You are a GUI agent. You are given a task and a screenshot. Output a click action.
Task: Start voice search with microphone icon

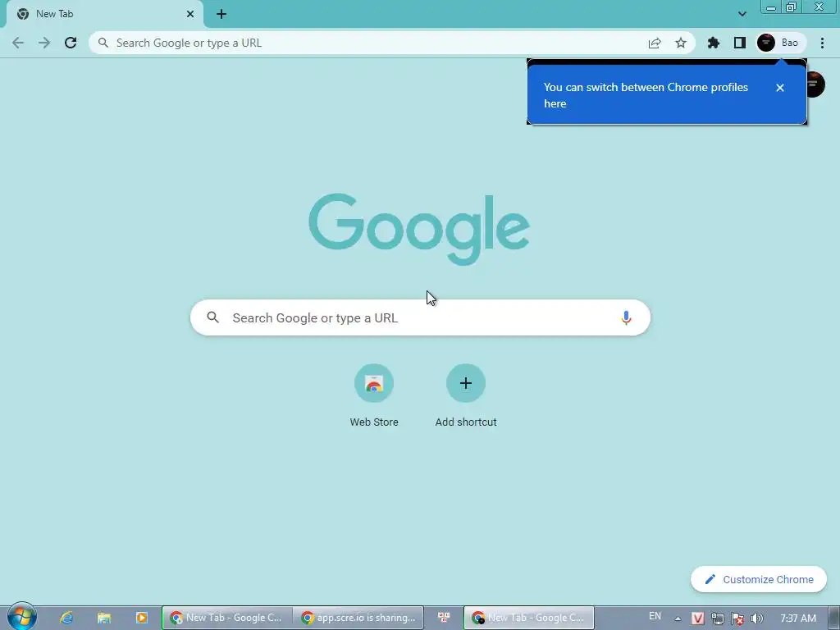pyautogui.click(x=626, y=317)
